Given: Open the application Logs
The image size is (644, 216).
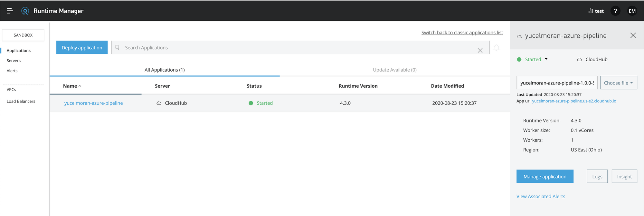Looking at the screenshot, I should click(597, 176).
